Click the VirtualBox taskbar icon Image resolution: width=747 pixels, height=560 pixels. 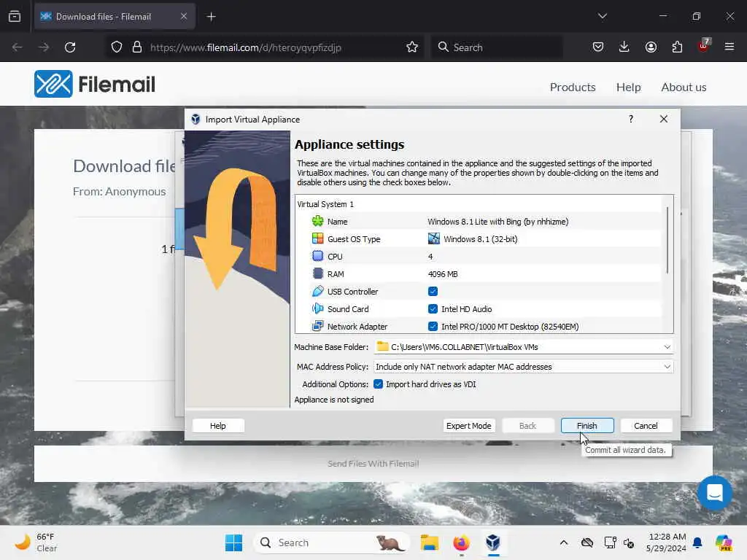[x=493, y=542]
